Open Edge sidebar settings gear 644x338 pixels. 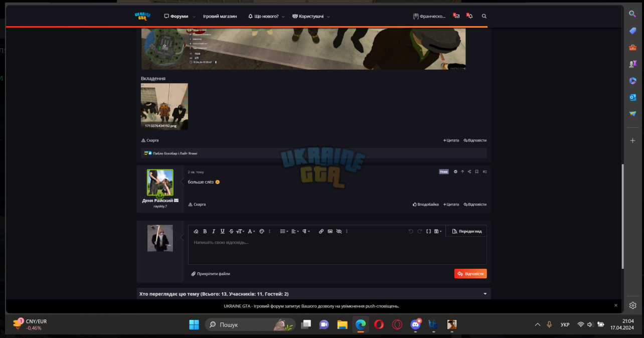(x=633, y=305)
